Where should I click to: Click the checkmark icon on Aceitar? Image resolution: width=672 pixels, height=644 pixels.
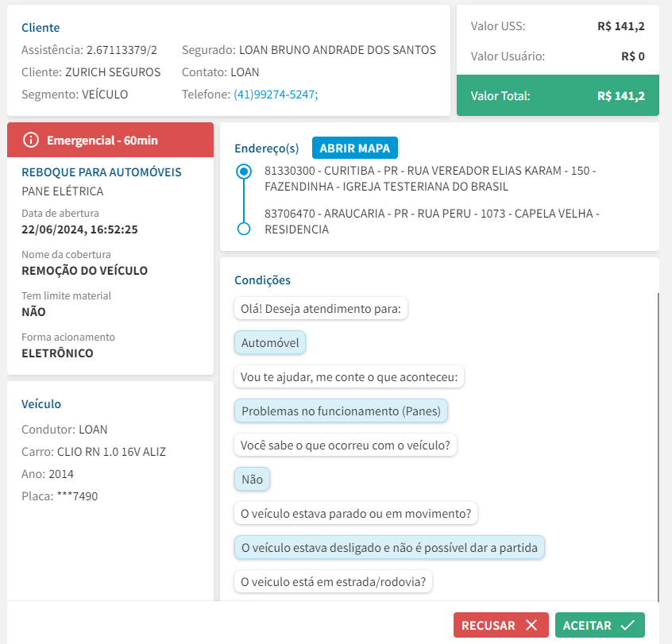click(x=628, y=625)
